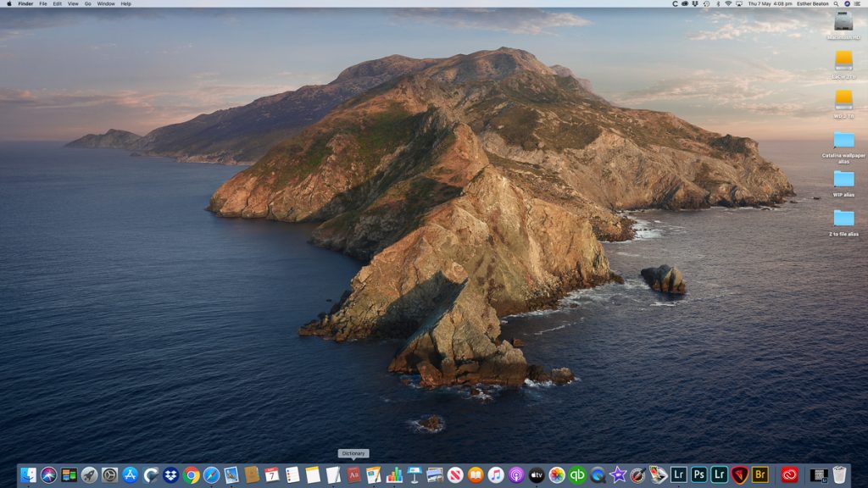
Task: Open the Trash in the Dock
Action: click(839, 475)
